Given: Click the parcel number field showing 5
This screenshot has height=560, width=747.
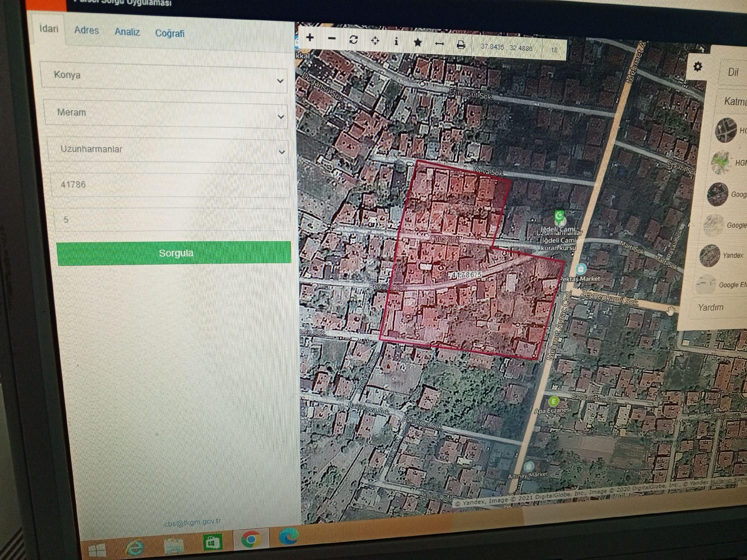Looking at the screenshot, I should [172, 220].
